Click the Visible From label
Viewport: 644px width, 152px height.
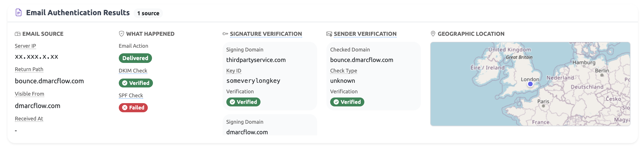point(29,94)
